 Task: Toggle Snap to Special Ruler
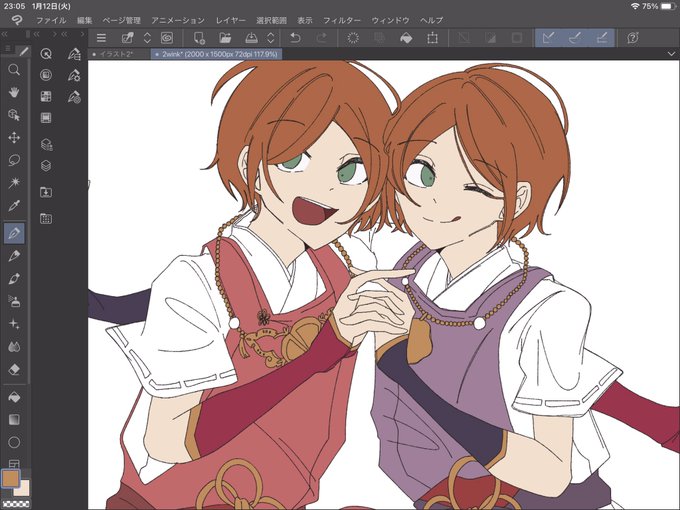(575, 38)
